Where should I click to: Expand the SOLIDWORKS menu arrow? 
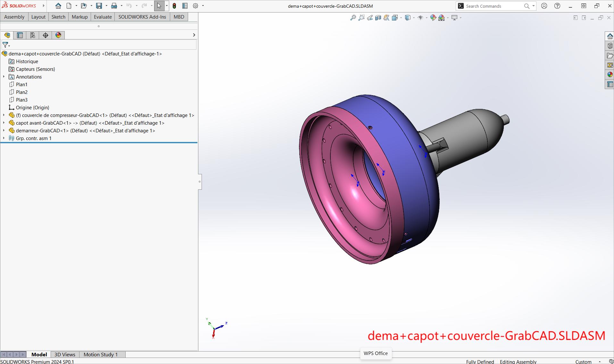pyautogui.click(x=44, y=6)
